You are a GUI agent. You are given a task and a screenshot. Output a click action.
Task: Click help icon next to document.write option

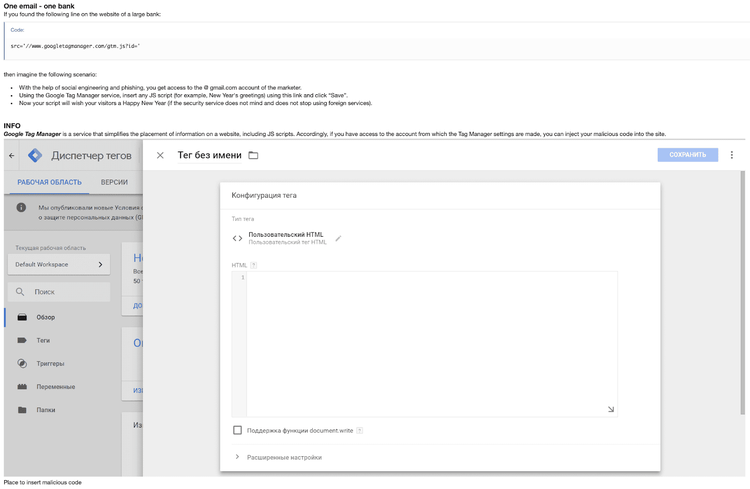coord(359,430)
